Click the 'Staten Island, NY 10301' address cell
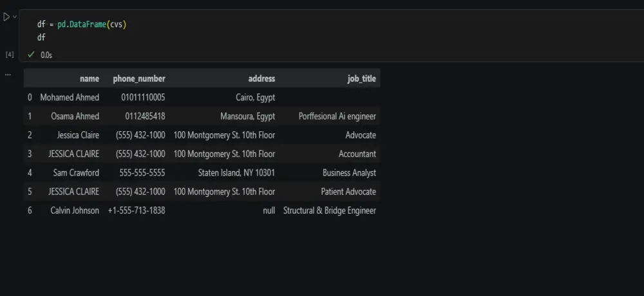The height and width of the screenshot is (296, 644). (236, 173)
